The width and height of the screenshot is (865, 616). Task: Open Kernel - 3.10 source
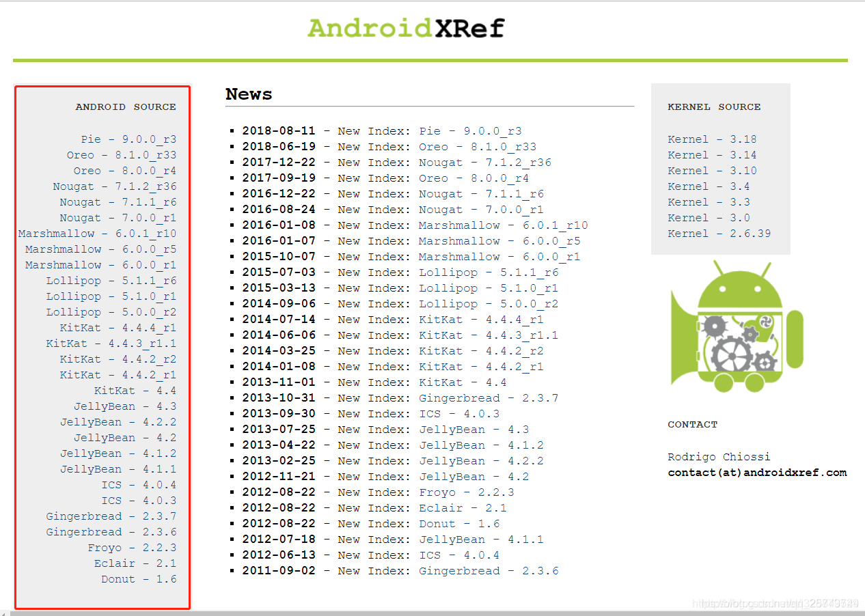click(x=712, y=171)
